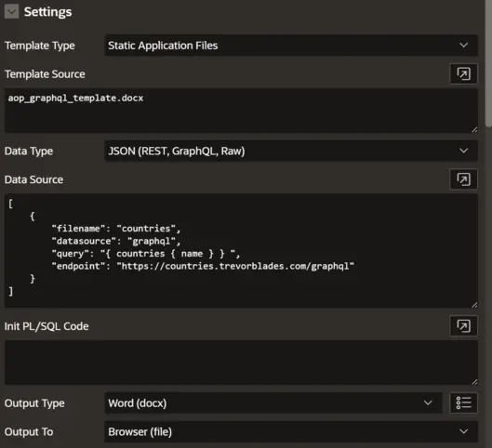The height and width of the screenshot is (448, 492).
Task: Click the Init PL/SQL Code resize grip
Action: tap(474, 381)
